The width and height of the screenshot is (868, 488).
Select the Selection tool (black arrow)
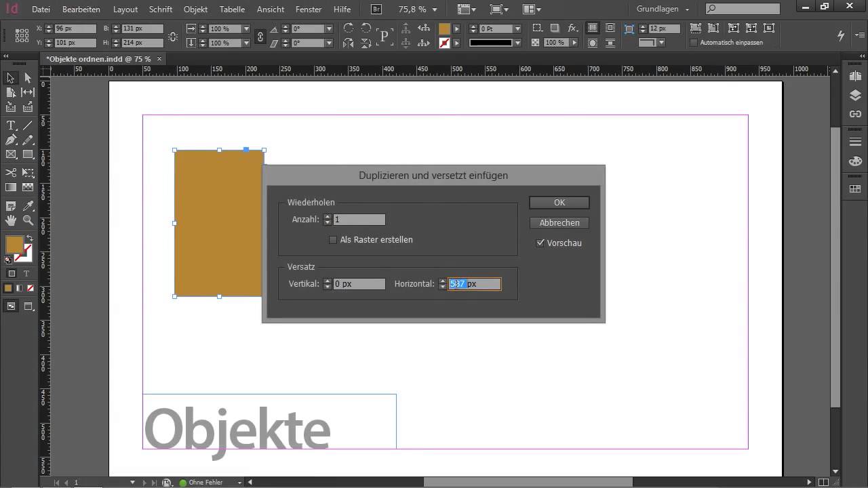pos(11,78)
